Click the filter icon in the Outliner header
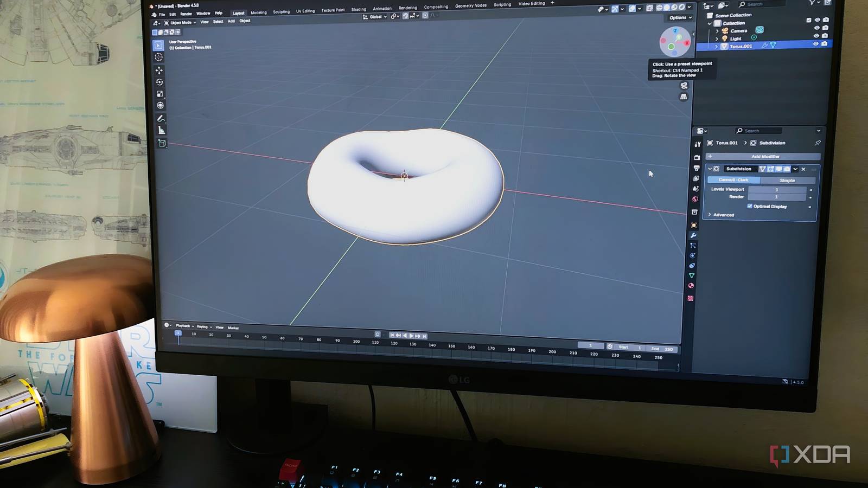Viewport: 868px width, 488px height. (812, 3)
